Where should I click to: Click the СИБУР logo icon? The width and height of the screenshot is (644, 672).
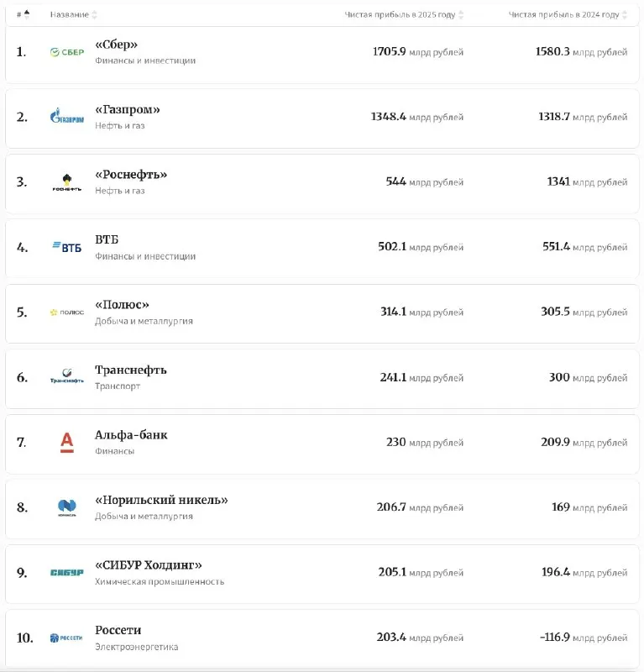tap(67, 572)
